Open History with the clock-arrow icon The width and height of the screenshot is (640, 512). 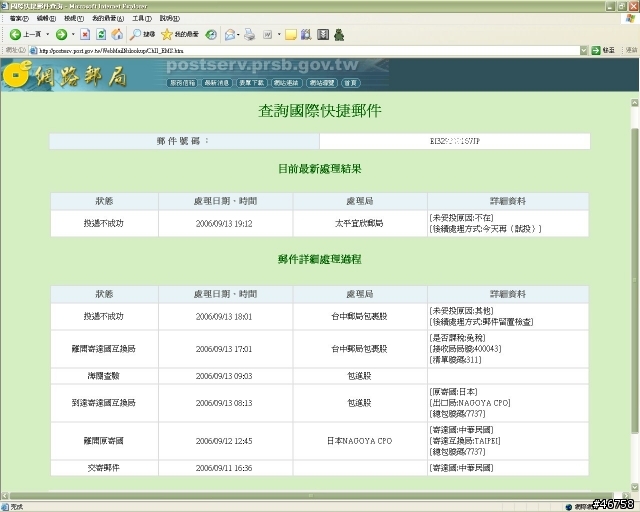click(x=211, y=35)
